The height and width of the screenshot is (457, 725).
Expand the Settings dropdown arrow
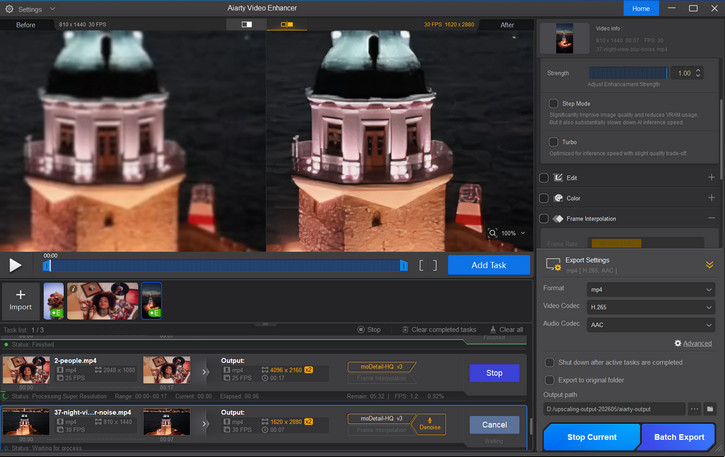tap(52, 9)
